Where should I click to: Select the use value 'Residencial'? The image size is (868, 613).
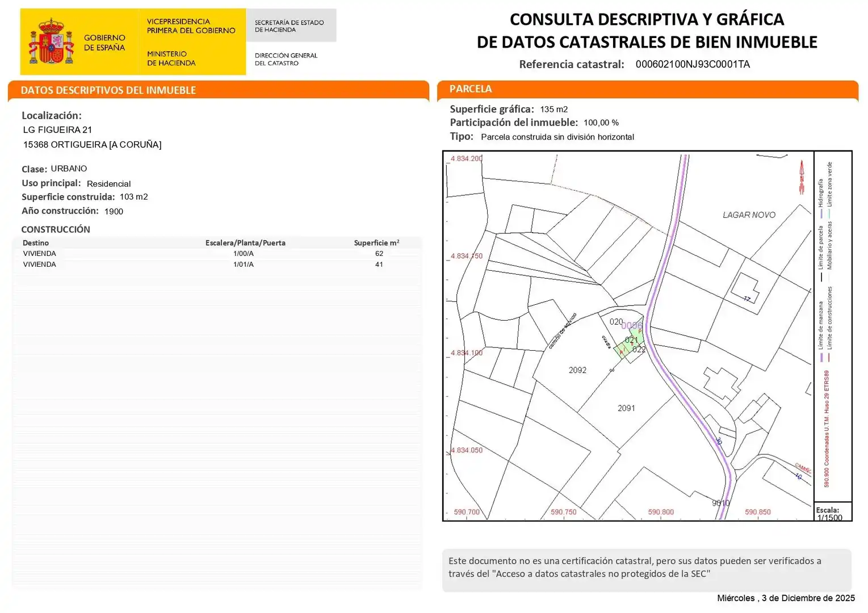(x=108, y=184)
